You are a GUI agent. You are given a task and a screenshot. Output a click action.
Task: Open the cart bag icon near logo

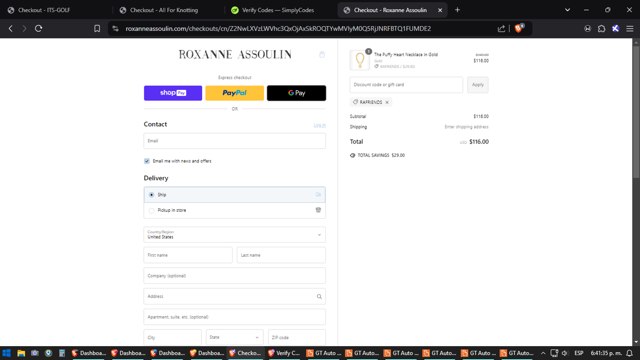pos(322,55)
